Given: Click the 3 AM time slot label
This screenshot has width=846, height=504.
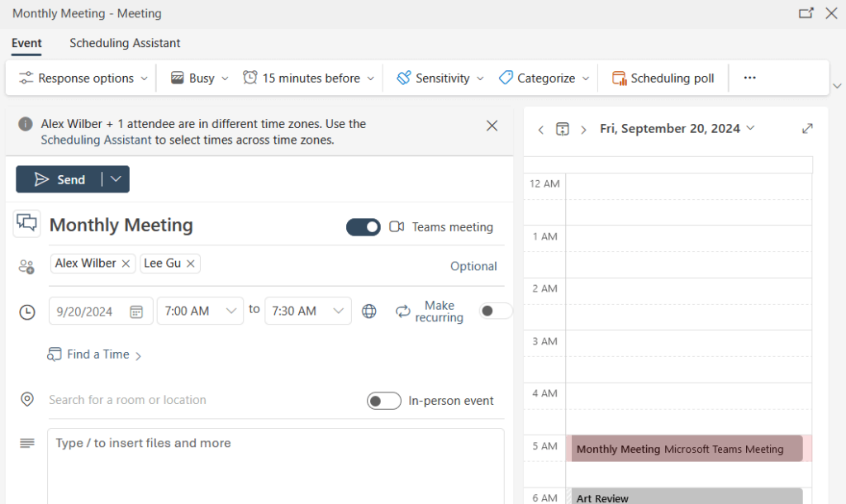Looking at the screenshot, I should tap(544, 341).
